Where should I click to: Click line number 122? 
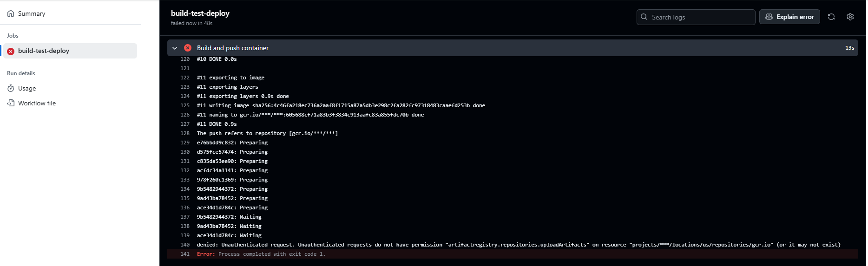tap(185, 78)
